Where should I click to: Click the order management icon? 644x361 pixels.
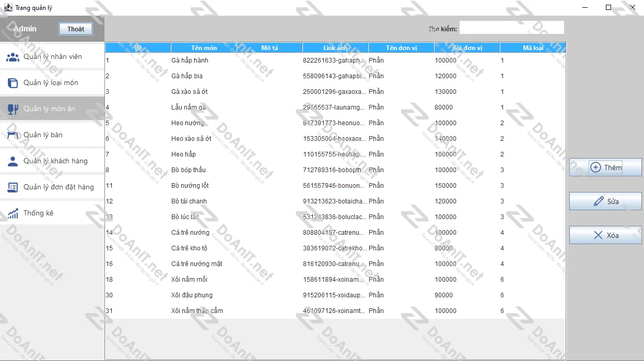(13, 187)
